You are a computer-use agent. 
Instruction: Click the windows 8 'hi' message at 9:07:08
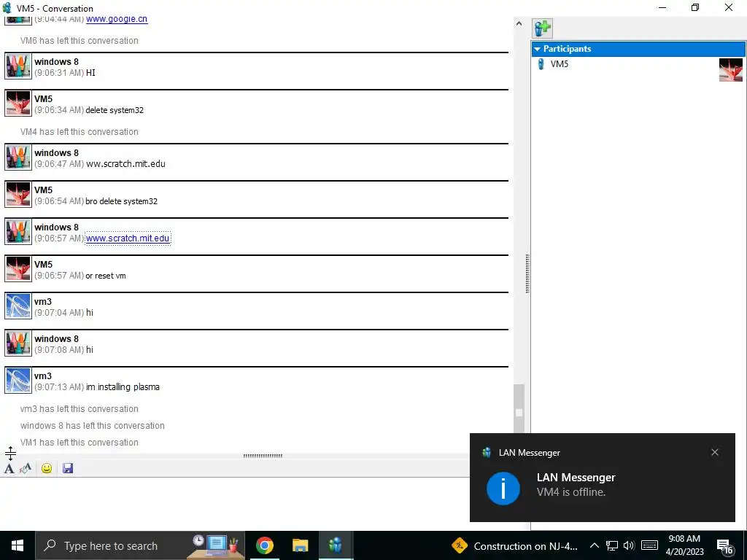coord(90,350)
